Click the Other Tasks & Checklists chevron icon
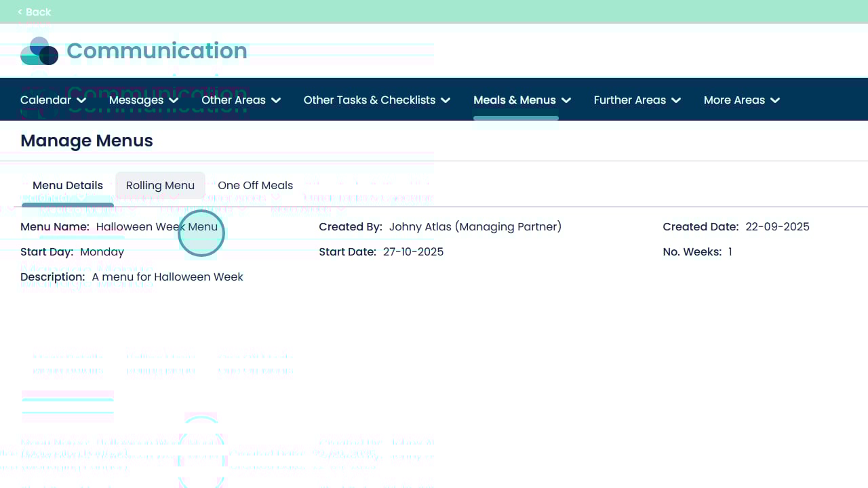The width and height of the screenshot is (868, 488). point(446,100)
